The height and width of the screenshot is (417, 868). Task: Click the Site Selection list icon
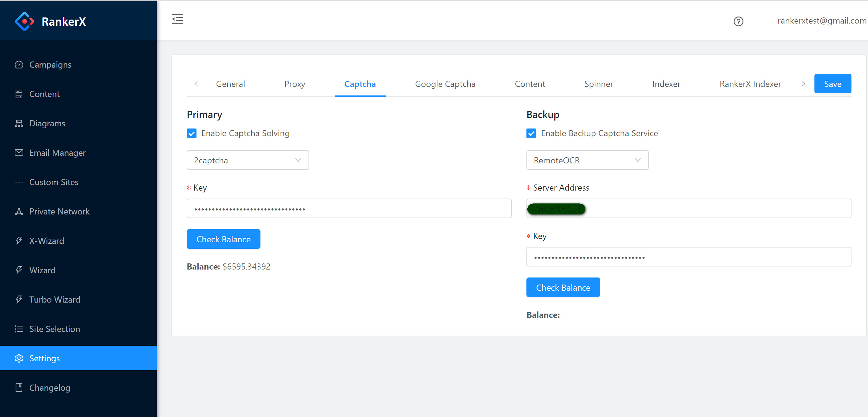(x=19, y=329)
